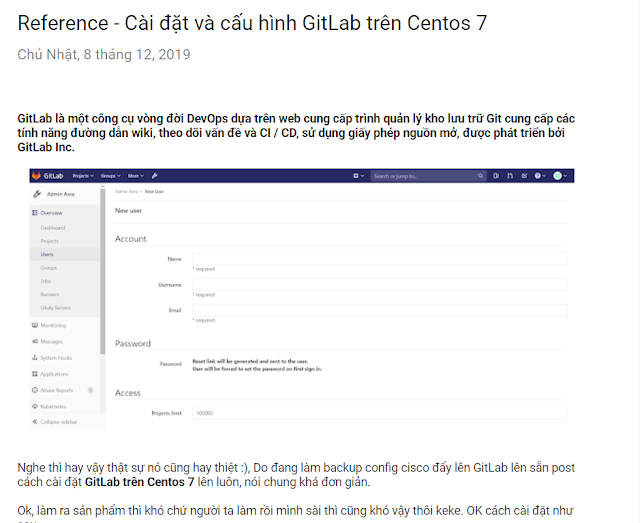
Task: Open the to-do list icon in the navbar
Action: (x=524, y=176)
